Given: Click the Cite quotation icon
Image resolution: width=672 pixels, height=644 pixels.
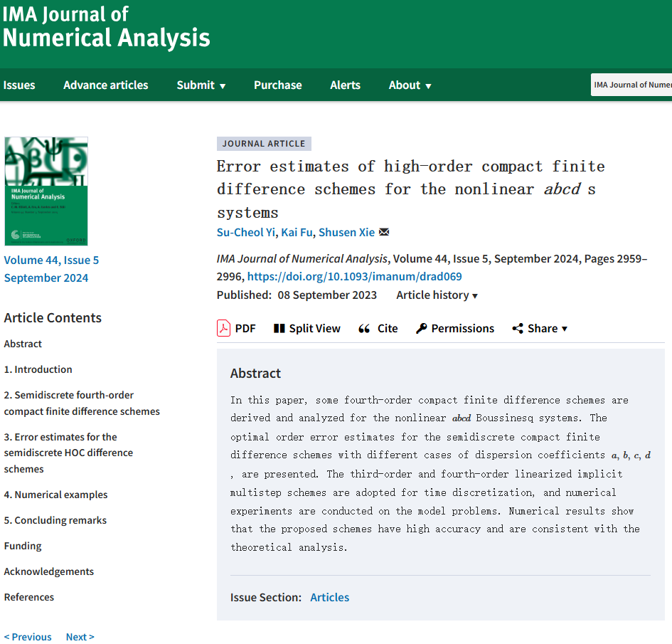Looking at the screenshot, I should tap(364, 328).
